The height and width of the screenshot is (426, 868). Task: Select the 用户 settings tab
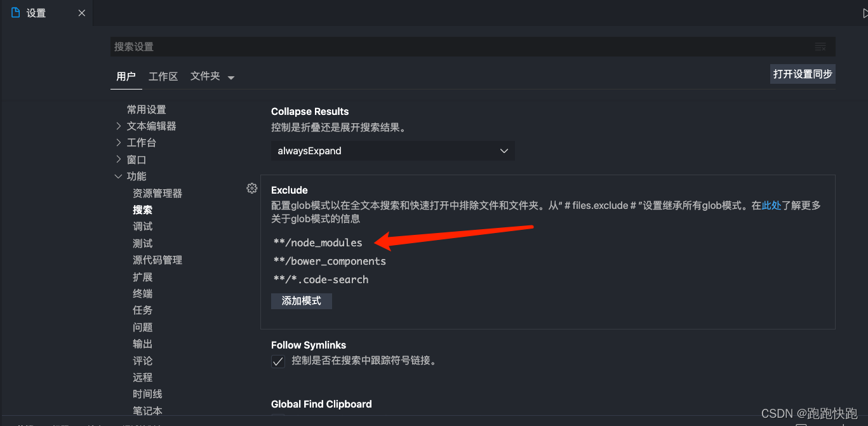click(126, 76)
